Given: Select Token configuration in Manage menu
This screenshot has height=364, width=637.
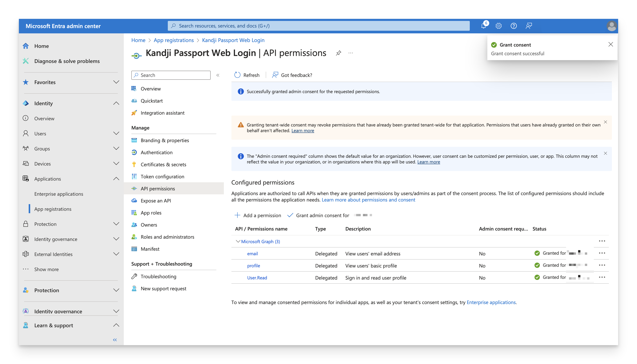Looking at the screenshot, I should [x=162, y=176].
